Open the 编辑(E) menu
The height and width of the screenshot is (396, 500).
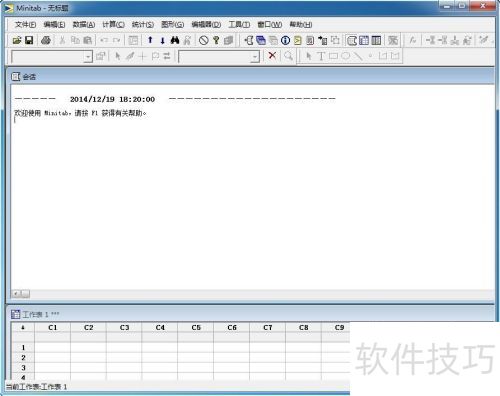click(x=54, y=24)
